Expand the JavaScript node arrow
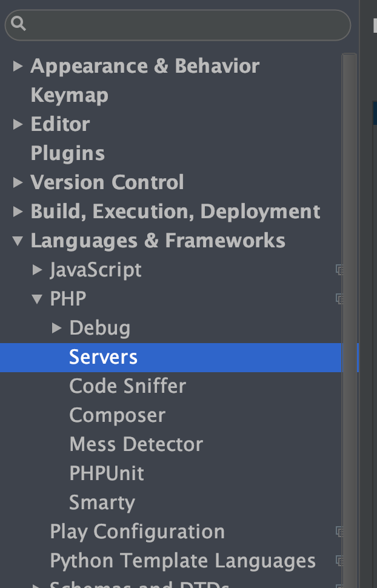This screenshot has width=377, height=588. [x=37, y=270]
